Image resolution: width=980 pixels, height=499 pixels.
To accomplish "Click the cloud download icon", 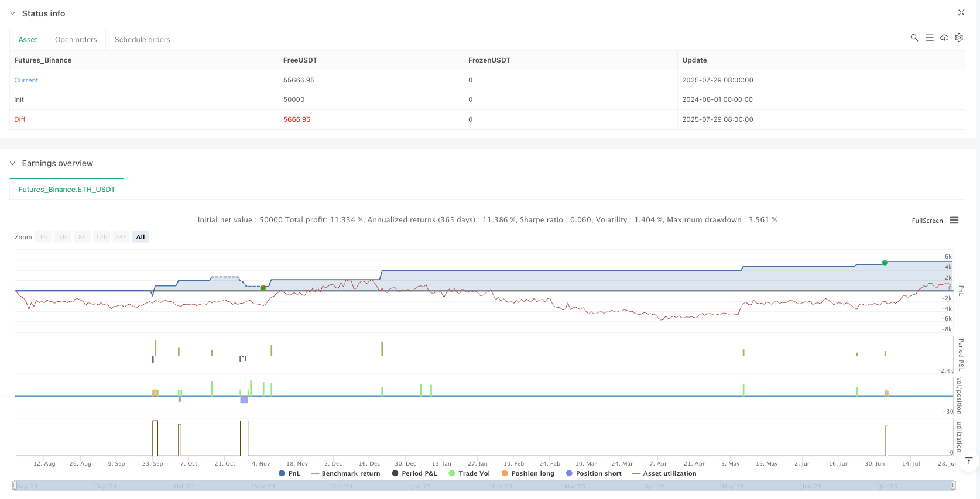I will pyautogui.click(x=944, y=37).
